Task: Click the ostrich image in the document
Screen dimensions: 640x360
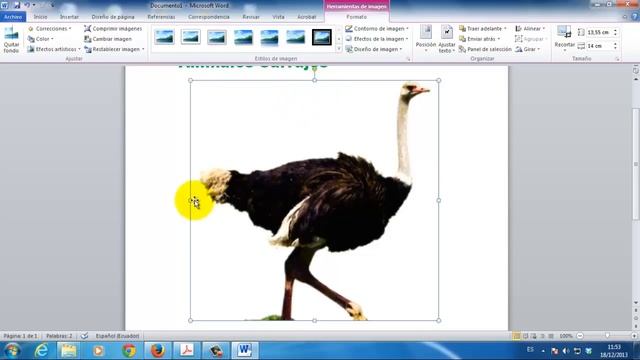Action: point(314,200)
